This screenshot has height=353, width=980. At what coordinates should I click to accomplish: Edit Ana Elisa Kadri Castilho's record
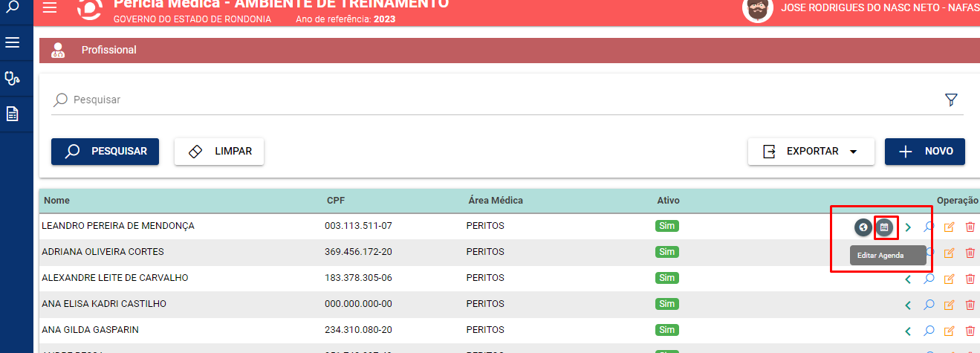click(949, 305)
